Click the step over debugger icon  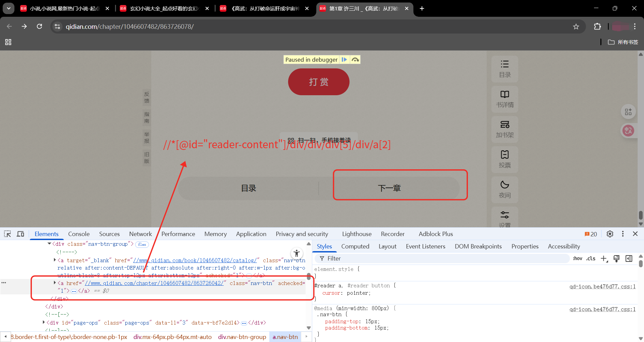(x=355, y=60)
